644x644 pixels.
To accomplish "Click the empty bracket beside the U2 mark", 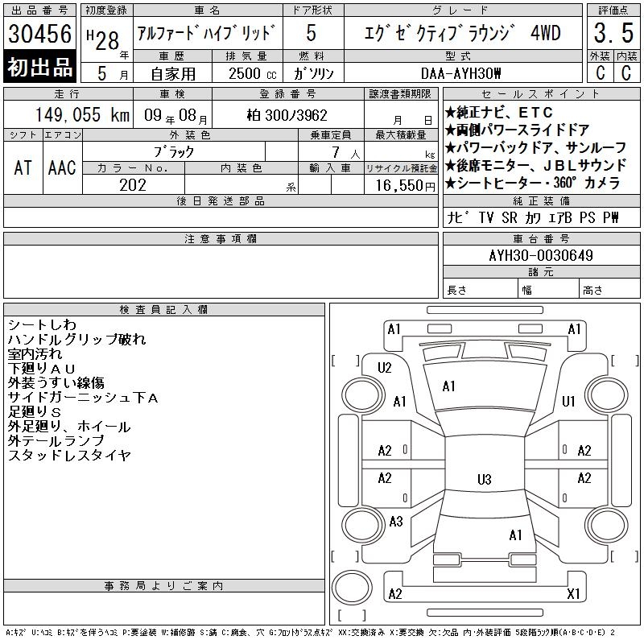I will pyautogui.click(x=345, y=360).
